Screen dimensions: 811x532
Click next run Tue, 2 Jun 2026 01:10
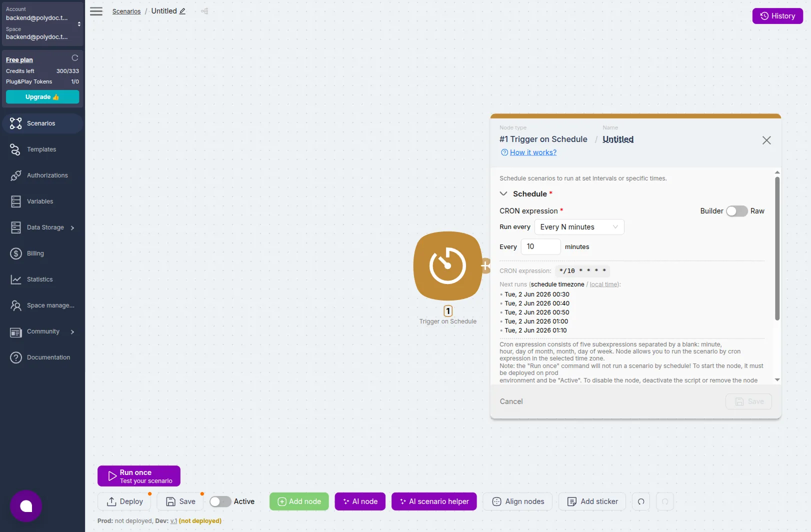(535, 330)
